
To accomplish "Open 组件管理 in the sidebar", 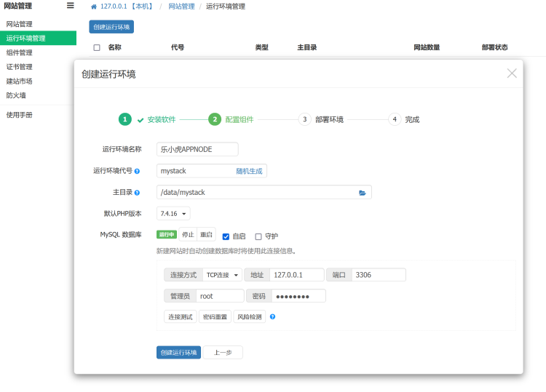I will (x=19, y=52).
